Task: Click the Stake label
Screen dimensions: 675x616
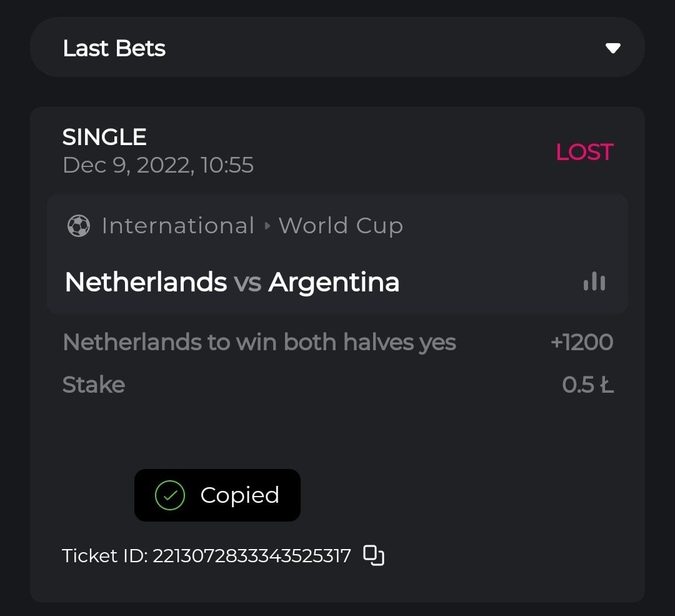Action: tap(94, 385)
